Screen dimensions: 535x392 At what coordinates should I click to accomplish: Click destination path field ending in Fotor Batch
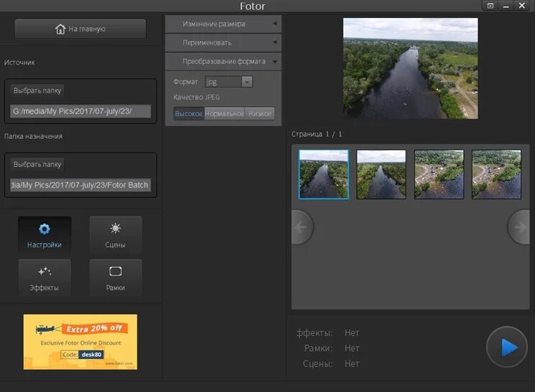coord(81,185)
